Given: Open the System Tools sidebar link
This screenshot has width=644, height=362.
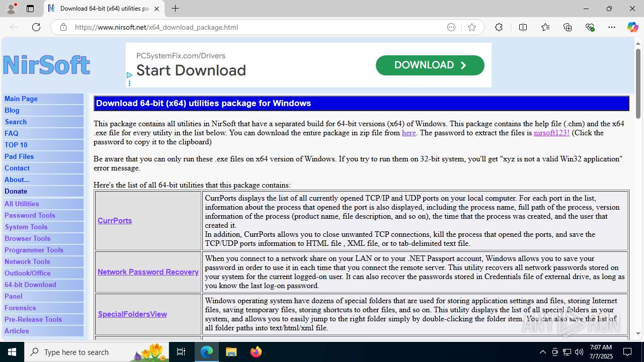Looking at the screenshot, I should (x=26, y=227).
